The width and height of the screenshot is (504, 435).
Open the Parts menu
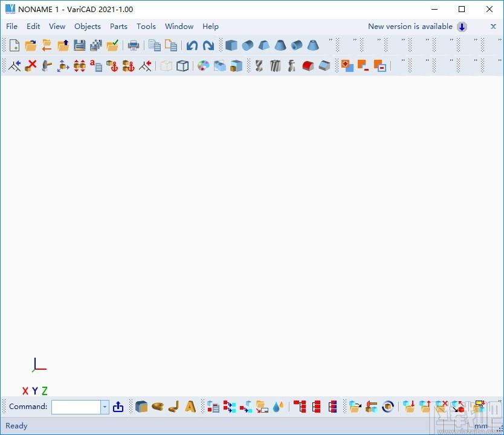[x=118, y=27]
